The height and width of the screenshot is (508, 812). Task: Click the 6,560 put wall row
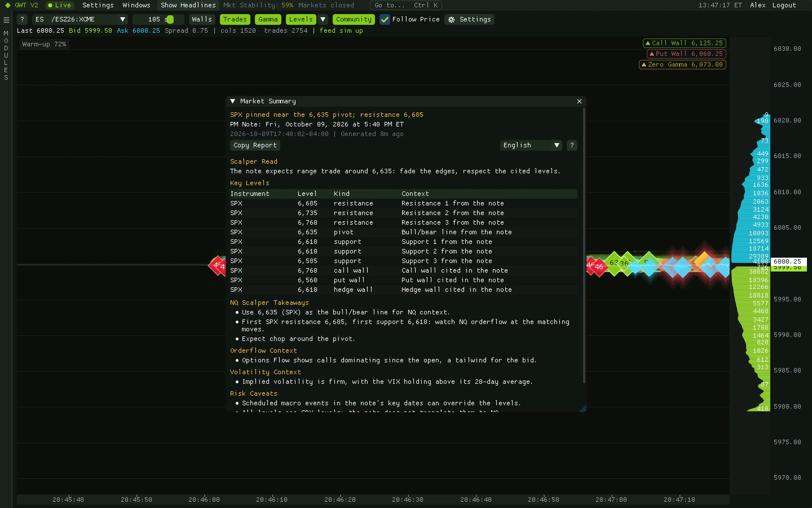[404, 280]
